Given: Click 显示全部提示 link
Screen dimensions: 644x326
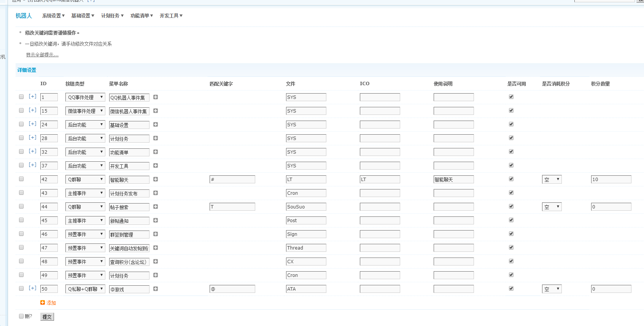Looking at the screenshot, I should (x=42, y=55).
